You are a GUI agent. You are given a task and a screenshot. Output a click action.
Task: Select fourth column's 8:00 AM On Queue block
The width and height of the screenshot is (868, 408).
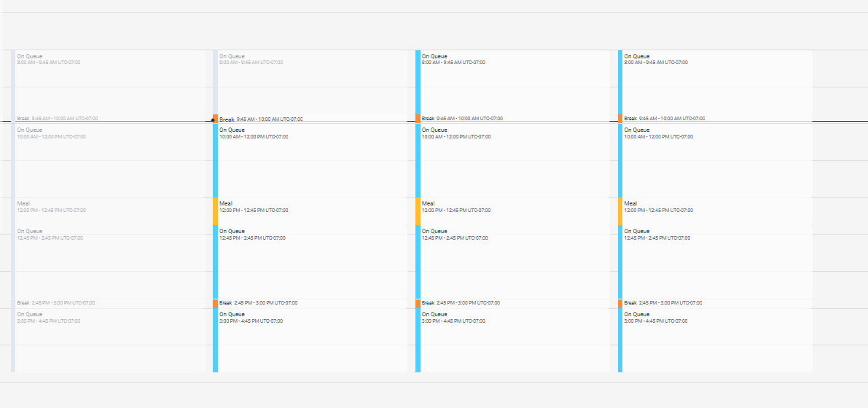pos(715,82)
